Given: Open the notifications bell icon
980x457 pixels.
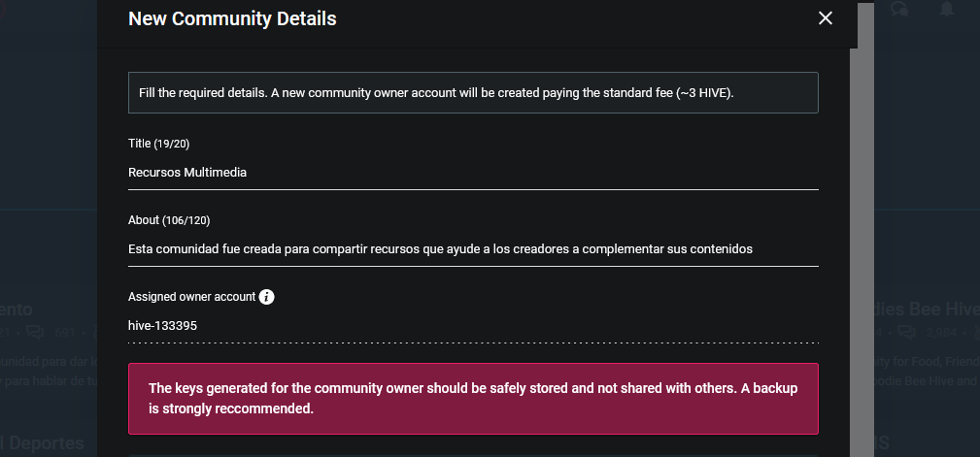Looking at the screenshot, I should click(x=947, y=9).
